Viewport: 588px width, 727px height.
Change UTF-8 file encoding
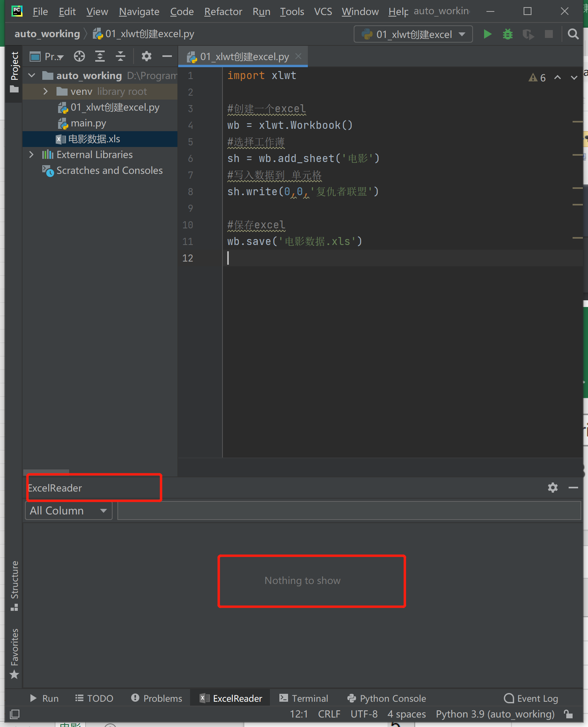(364, 714)
